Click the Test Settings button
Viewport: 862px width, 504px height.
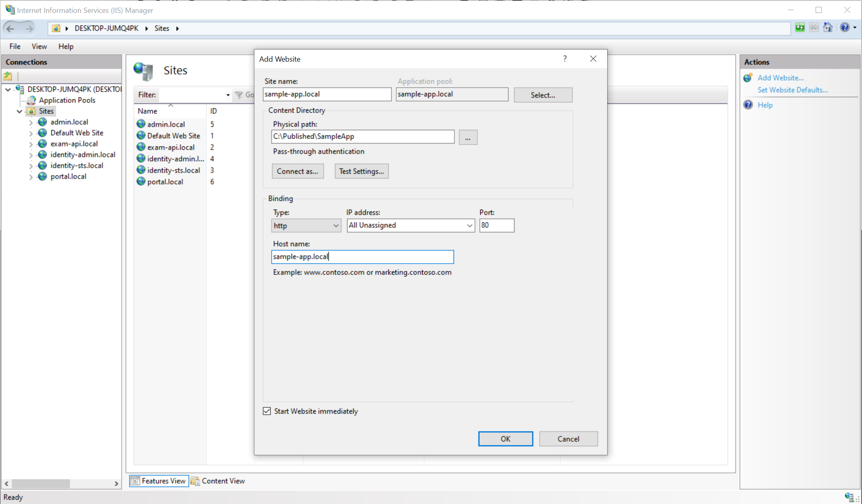point(361,171)
